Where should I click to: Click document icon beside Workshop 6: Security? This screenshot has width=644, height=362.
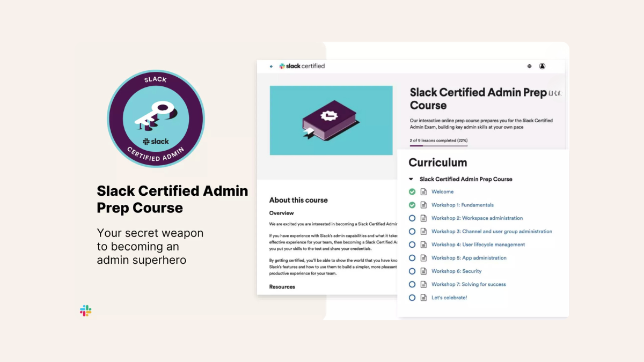(423, 271)
